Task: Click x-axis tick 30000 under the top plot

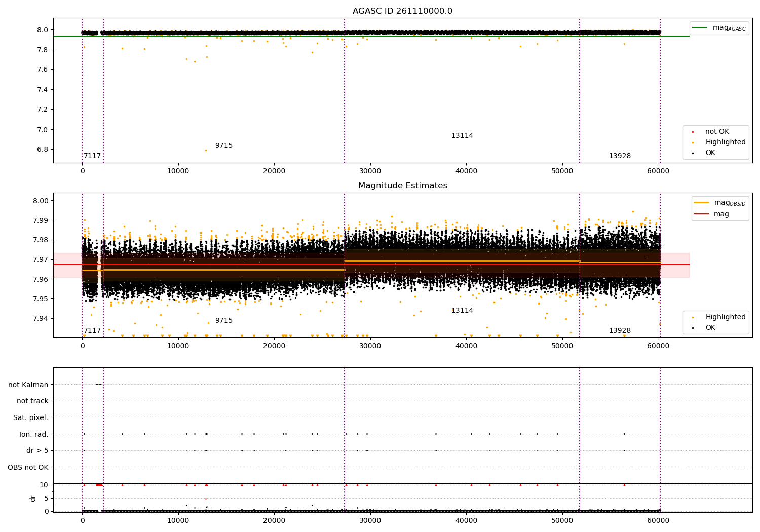Action: pos(370,171)
